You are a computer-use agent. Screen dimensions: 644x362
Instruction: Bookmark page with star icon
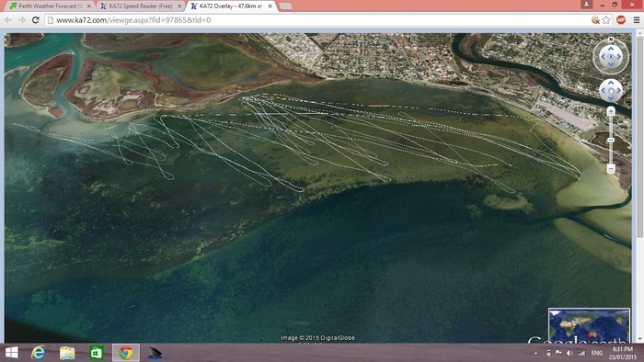coord(606,20)
